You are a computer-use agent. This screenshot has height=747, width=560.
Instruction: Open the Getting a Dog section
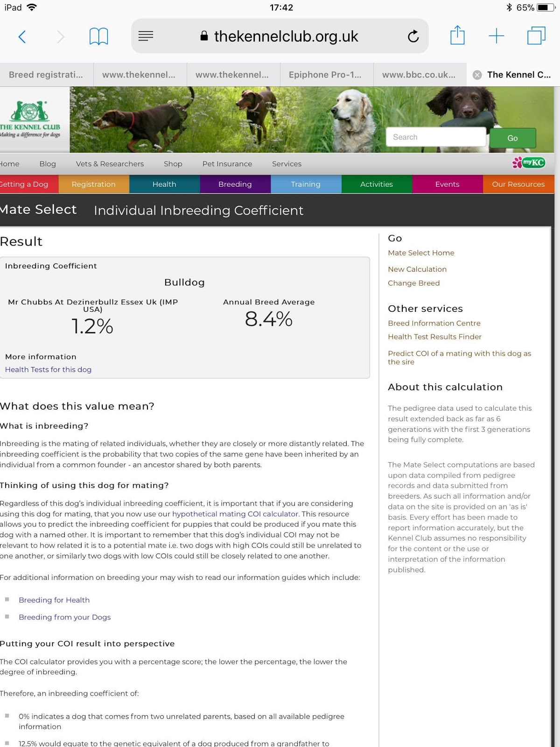pos(29,184)
